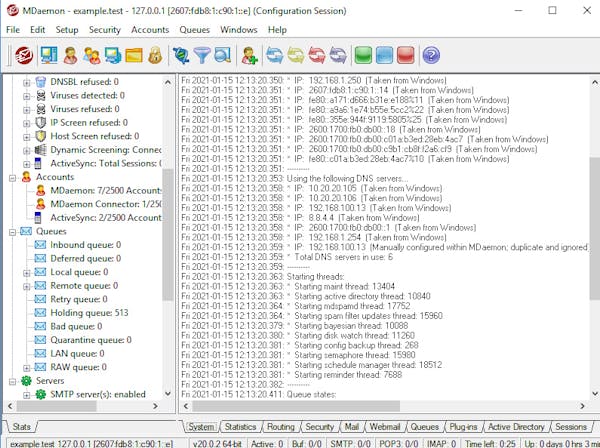Select the Holding queue: 513 item
Viewport: 600px width, 448px height.
tap(89, 313)
